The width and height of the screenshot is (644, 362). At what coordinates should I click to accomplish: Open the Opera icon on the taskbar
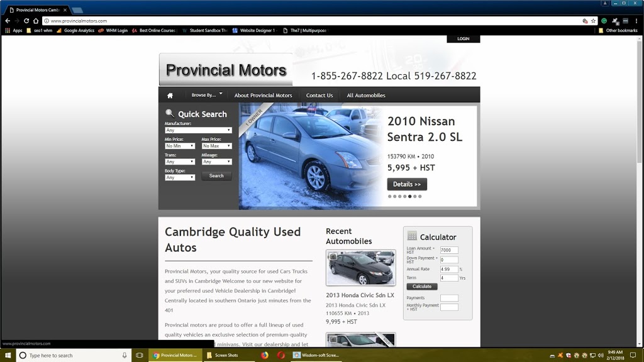[281, 356]
